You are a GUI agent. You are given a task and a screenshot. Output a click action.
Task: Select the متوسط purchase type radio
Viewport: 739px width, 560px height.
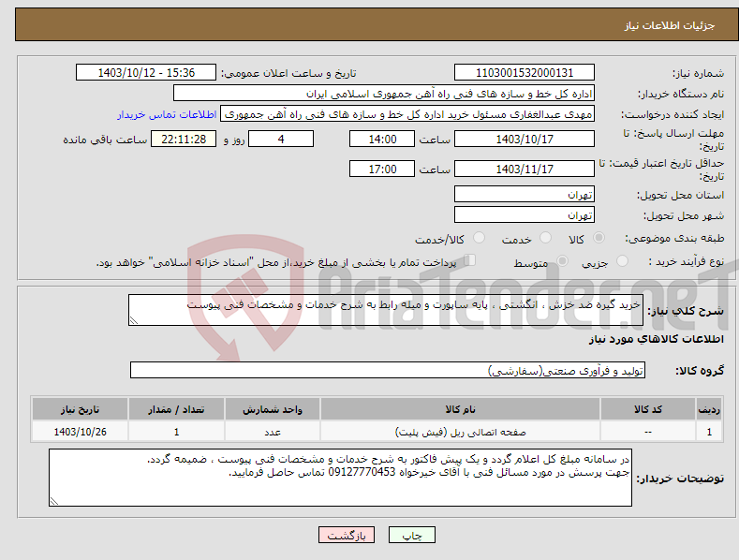[x=562, y=260]
